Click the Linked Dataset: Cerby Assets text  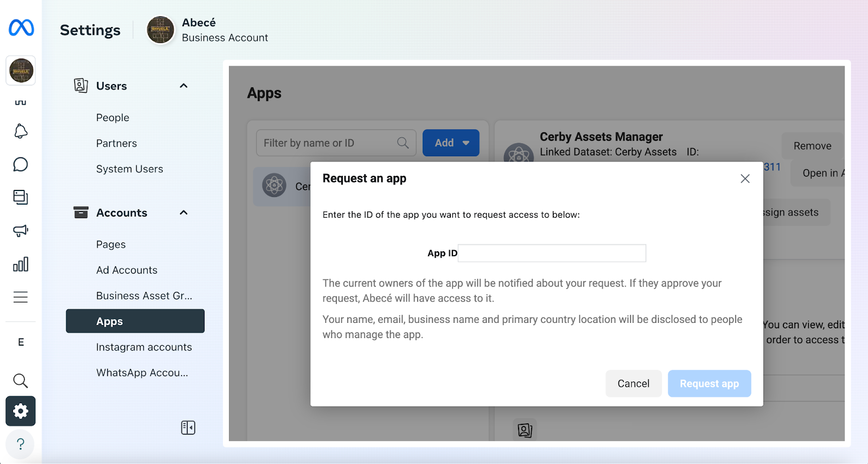608,152
